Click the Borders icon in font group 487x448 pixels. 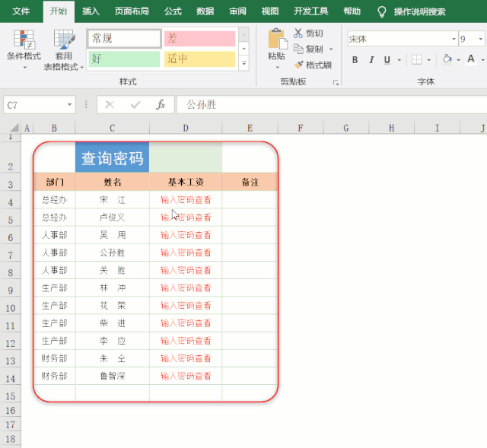[416, 59]
